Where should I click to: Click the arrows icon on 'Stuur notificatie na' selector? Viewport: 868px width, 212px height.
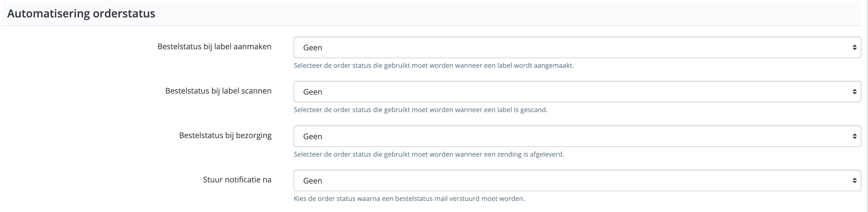point(855,180)
